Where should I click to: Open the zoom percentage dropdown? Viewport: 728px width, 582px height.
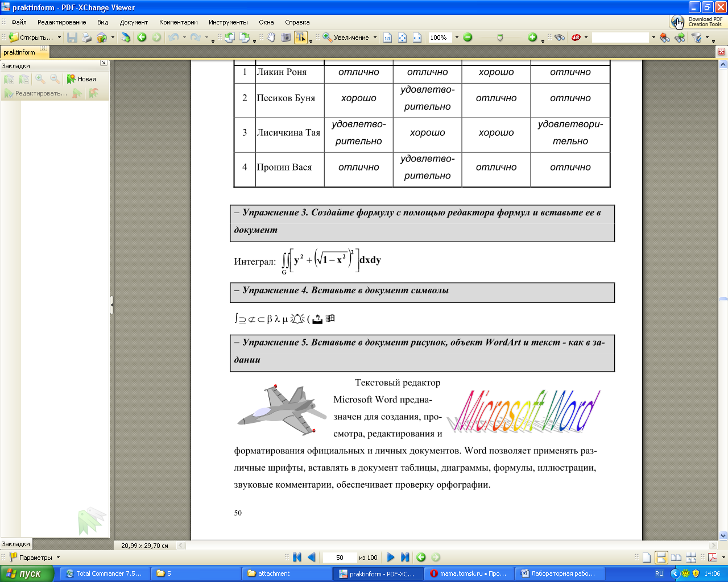point(456,38)
